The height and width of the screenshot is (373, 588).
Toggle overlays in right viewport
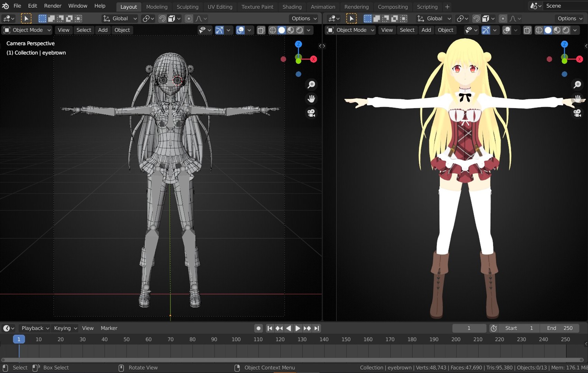pyautogui.click(x=507, y=30)
